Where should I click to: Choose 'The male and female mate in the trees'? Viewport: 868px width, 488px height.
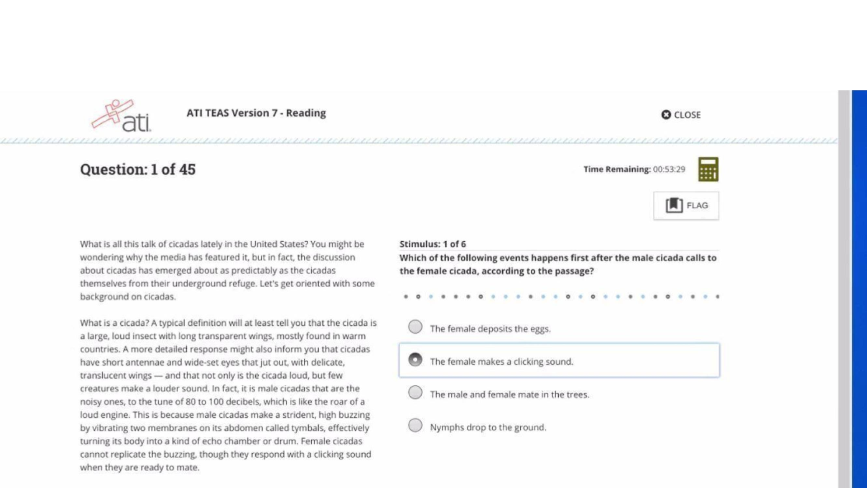tap(415, 393)
